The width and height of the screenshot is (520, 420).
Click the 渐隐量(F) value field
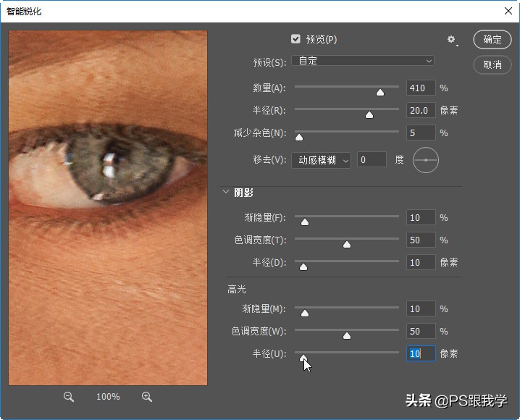tap(421, 218)
